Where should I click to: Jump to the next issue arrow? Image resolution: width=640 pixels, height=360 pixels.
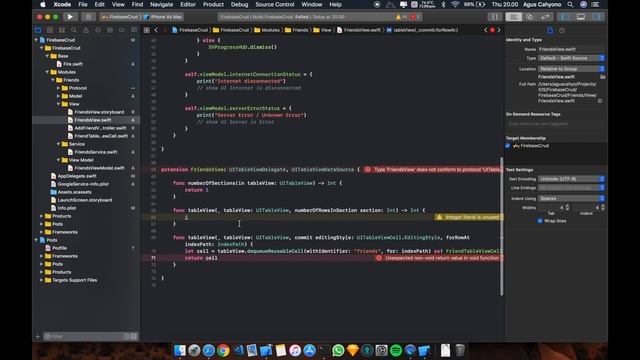coord(499,30)
